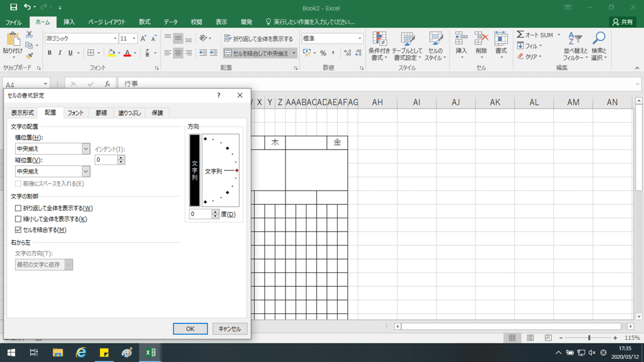
Task: Toggle Bold formatting
Action: [50, 53]
